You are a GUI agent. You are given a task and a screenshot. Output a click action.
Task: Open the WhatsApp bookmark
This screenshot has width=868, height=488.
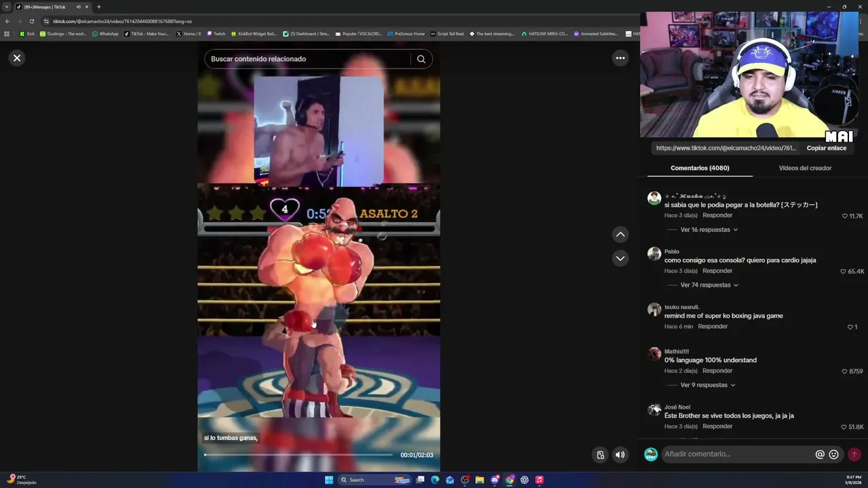coord(105,34)
